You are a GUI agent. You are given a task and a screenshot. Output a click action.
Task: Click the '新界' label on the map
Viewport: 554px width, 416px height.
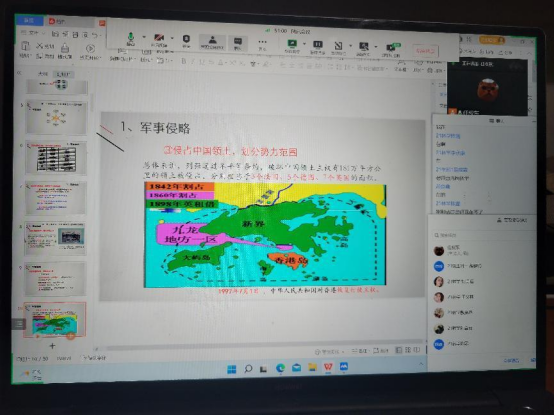(253, 223)
